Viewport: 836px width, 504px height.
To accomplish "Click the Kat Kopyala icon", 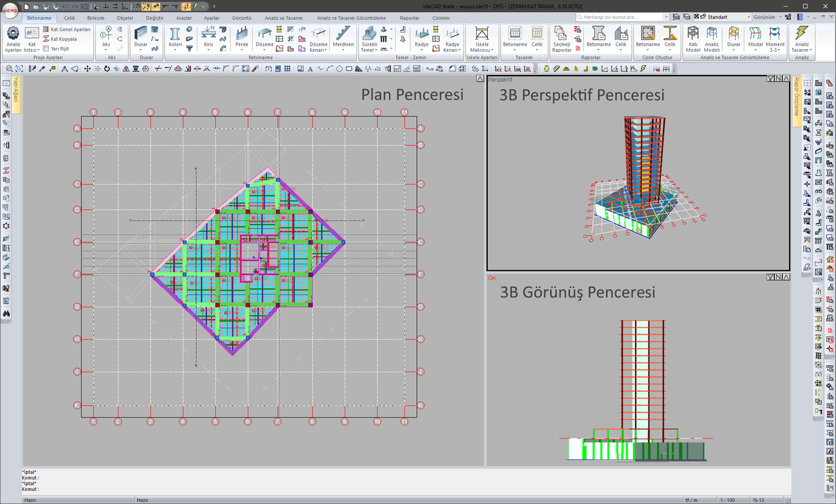I will coord(46,39).
